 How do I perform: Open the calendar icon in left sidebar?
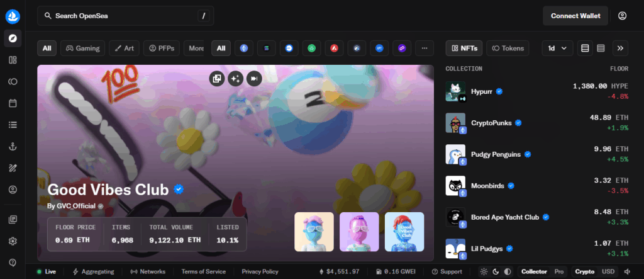pyautogui.click(x=13, y=103)
